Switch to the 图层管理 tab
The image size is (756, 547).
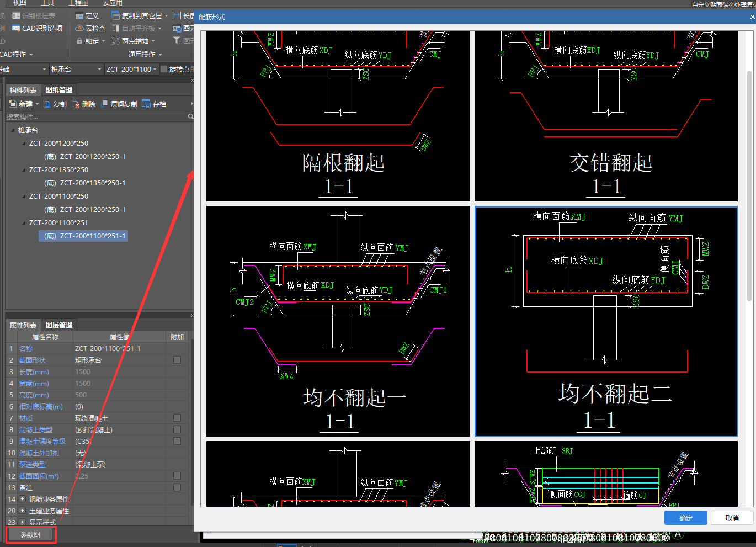pyautogui.click(x=59, y=325)
